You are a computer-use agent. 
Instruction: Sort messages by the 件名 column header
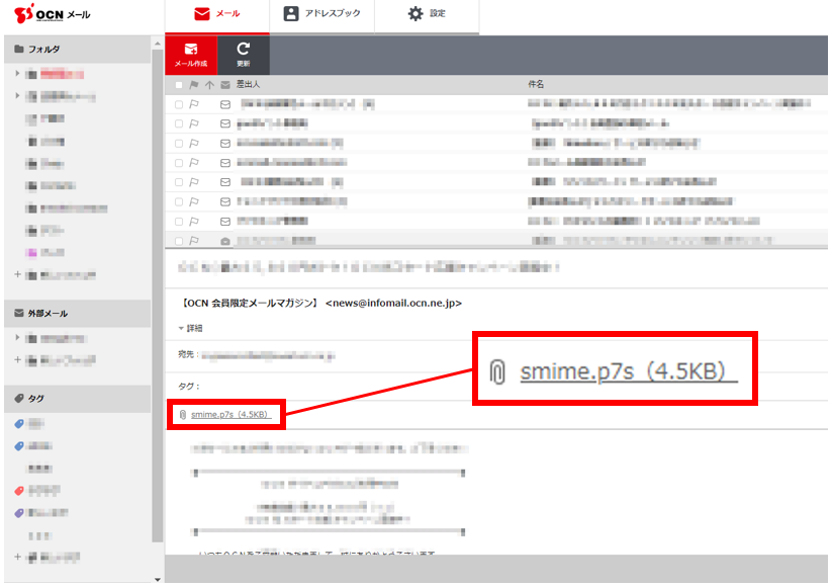(x=536, y=85)
